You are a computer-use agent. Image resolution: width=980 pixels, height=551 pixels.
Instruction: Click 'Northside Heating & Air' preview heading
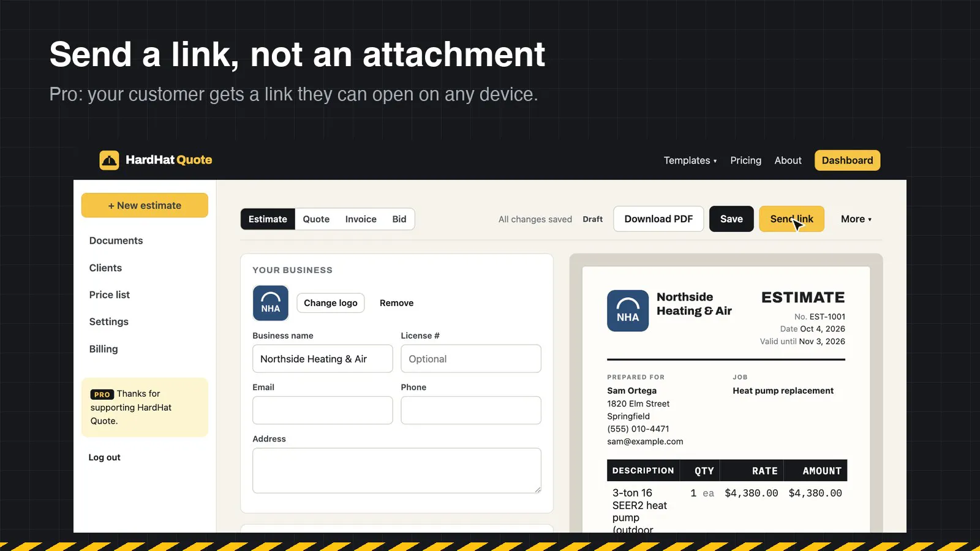[x=694, y=304]
